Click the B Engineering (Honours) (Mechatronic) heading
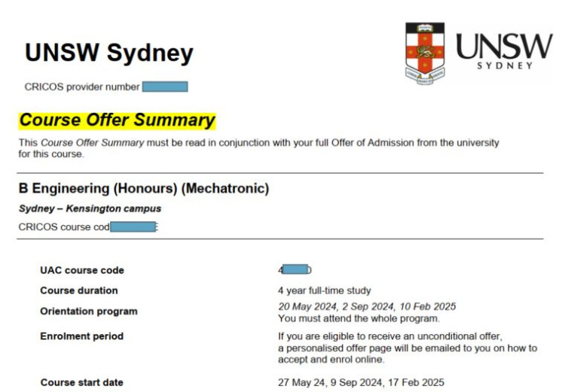Screen dimensions: 565x392 point(144,188)
